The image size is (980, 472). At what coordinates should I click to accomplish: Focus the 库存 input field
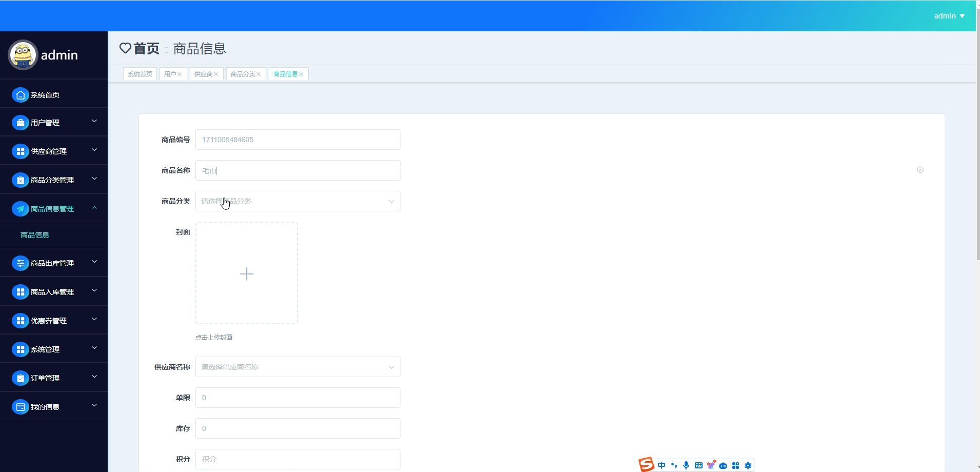click(297, 428)
